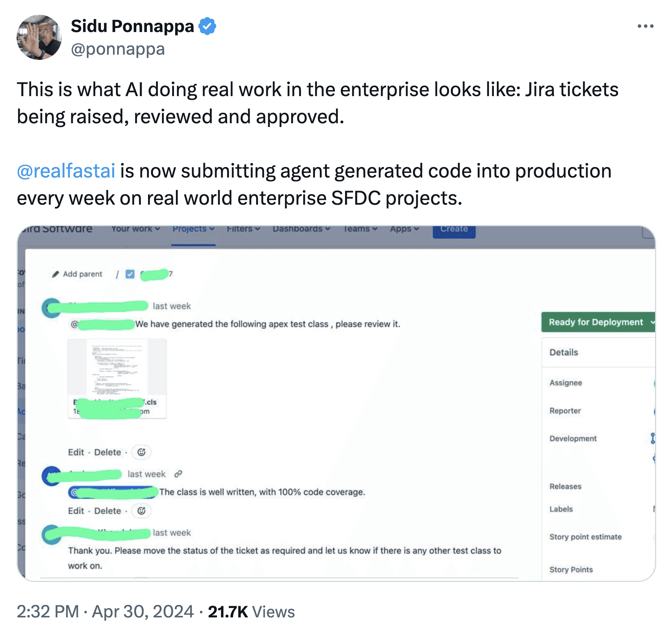
Task: Delete the 100% code coverage comment
Action: click(107, 511)
